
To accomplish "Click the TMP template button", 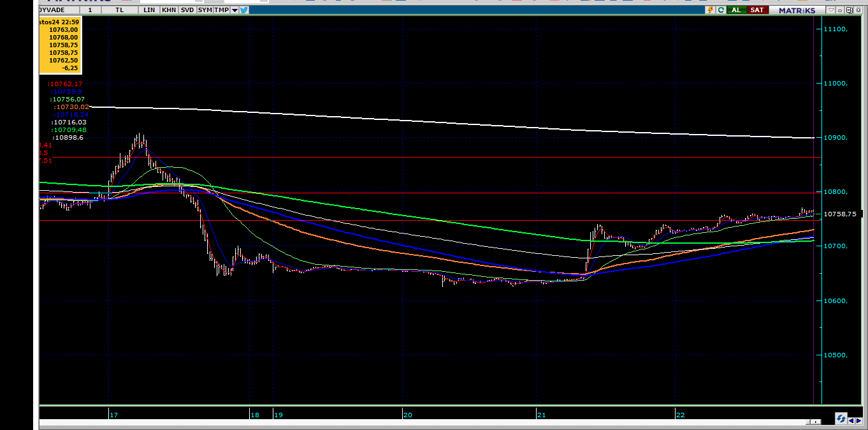I will coord(221,10).
